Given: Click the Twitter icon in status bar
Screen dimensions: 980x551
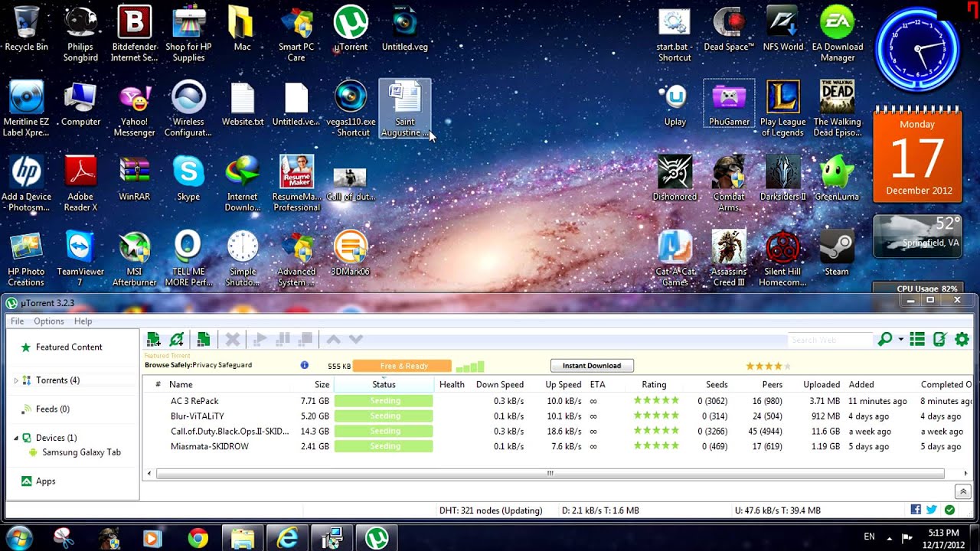Looking at the screenshot, I should pyautogui.click(x=932, y=510).
